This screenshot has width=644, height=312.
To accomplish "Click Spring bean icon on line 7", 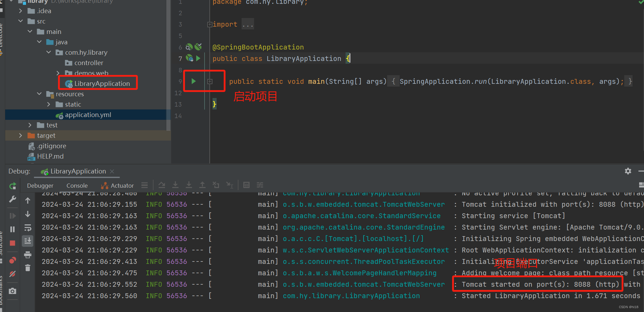I will (190, 58).
